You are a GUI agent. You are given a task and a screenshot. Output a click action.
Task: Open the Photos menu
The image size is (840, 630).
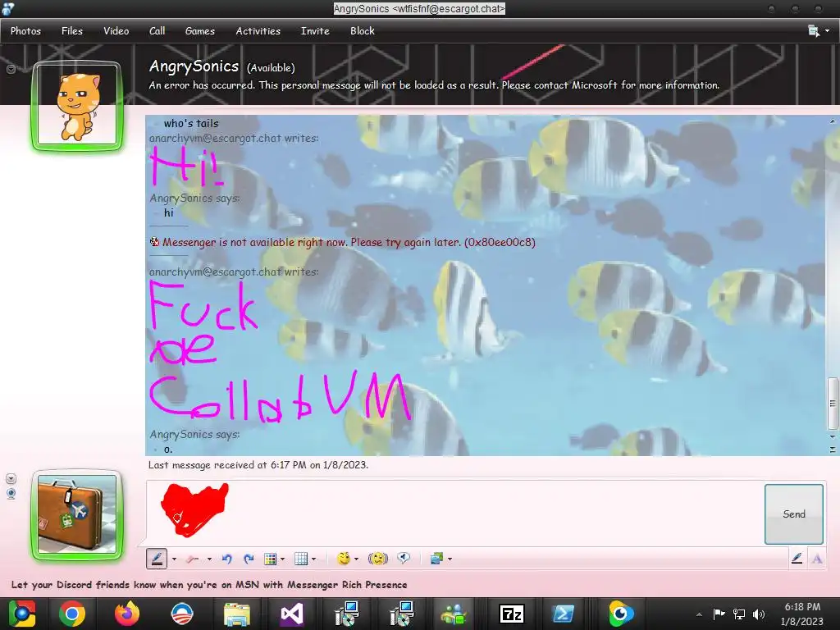click(25, 31)
